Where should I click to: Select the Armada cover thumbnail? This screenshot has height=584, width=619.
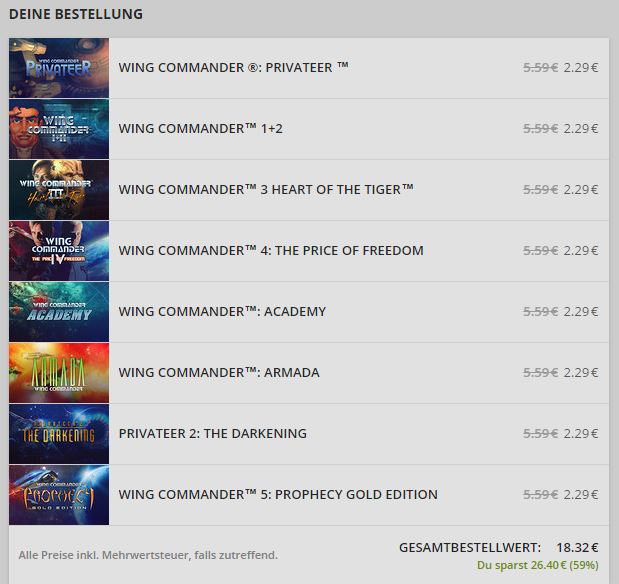59,373
